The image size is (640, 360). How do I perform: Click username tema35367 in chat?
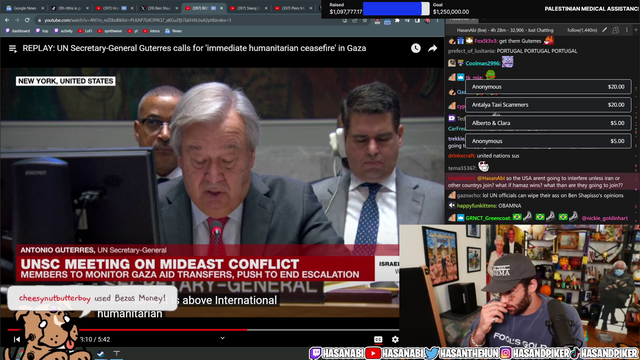pyautogui.click(x=462, y=168)
